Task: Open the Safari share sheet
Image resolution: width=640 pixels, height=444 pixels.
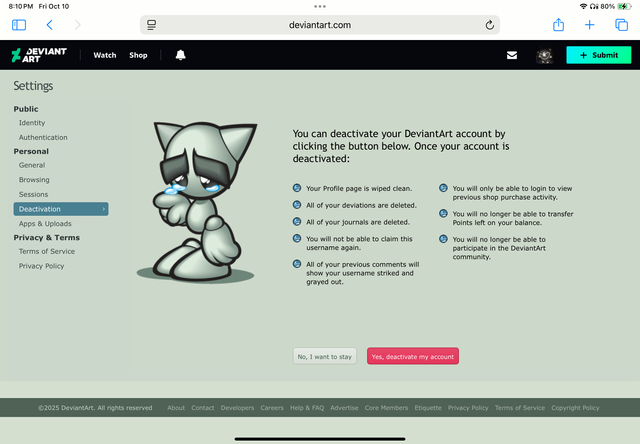Action: [x=558, y=24]
